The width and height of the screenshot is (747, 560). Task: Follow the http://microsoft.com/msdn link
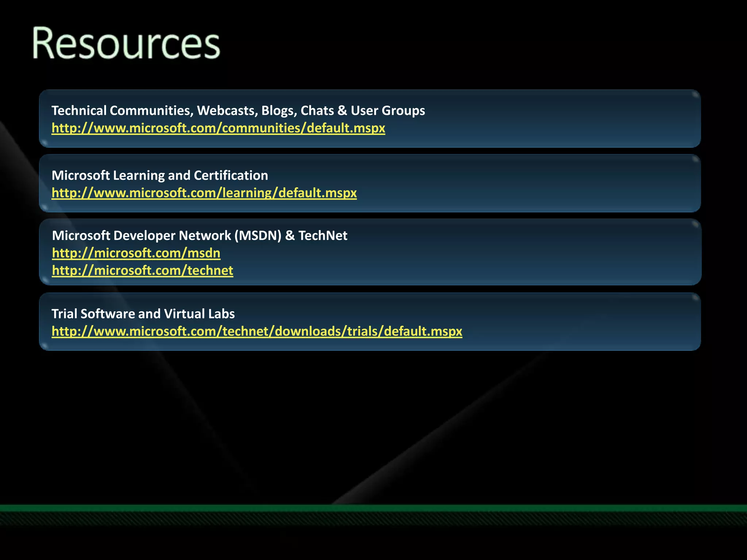(x=136, y=253)
